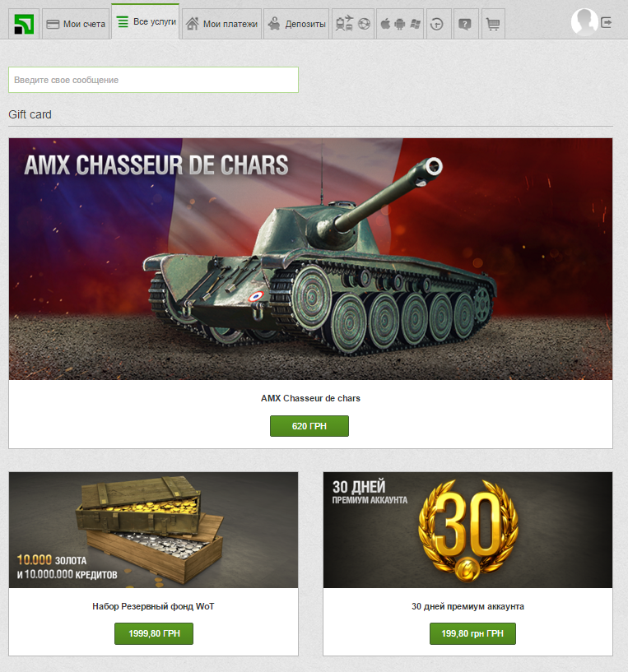Click the 1999,80 ГРН price button
The height and width of the screenshot is (672, 628).
click(x=154, y=633)
